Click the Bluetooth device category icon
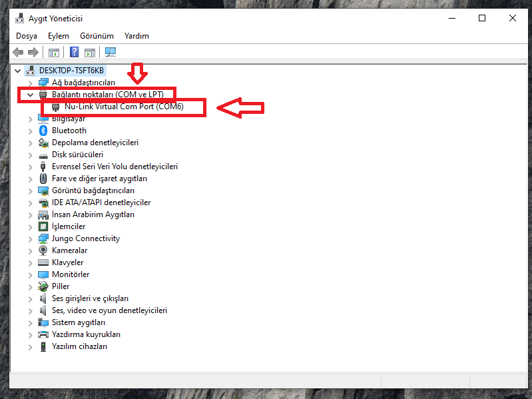The height and width of the screenshot is (399, 532). click(43, 131)
